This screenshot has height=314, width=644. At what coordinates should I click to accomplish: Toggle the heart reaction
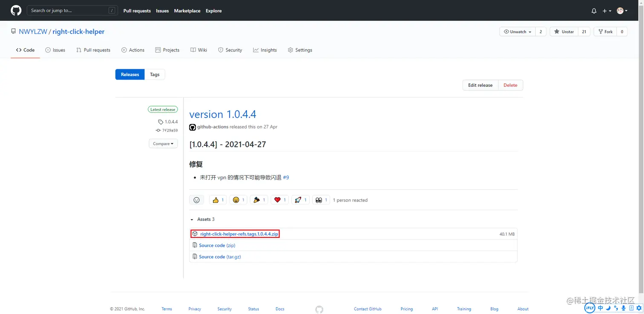pos(279,200)
